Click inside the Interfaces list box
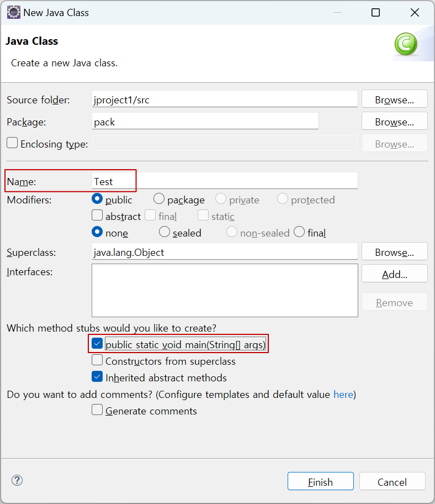This screenshot has height=504, width=435. point(225,291)
